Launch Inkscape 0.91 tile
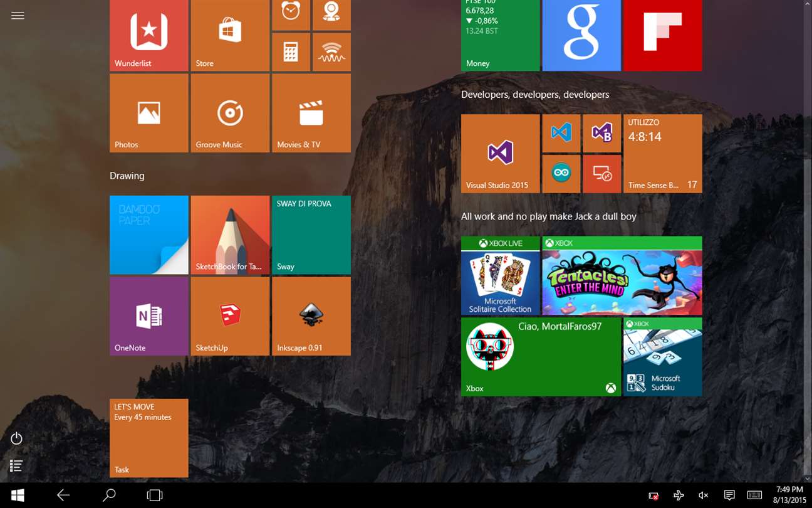The height and width of the screenshot is (508, 812). (x=311, y=316)
